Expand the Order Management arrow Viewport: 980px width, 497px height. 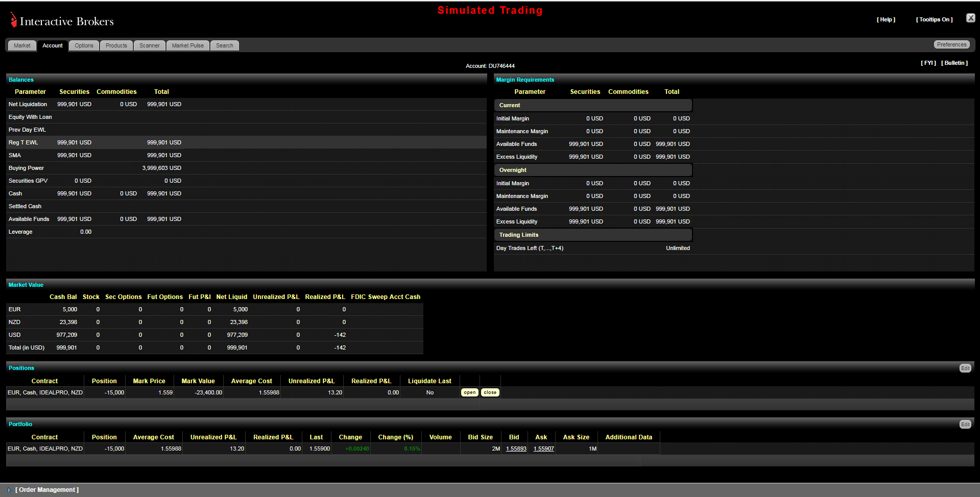(9, 490)
